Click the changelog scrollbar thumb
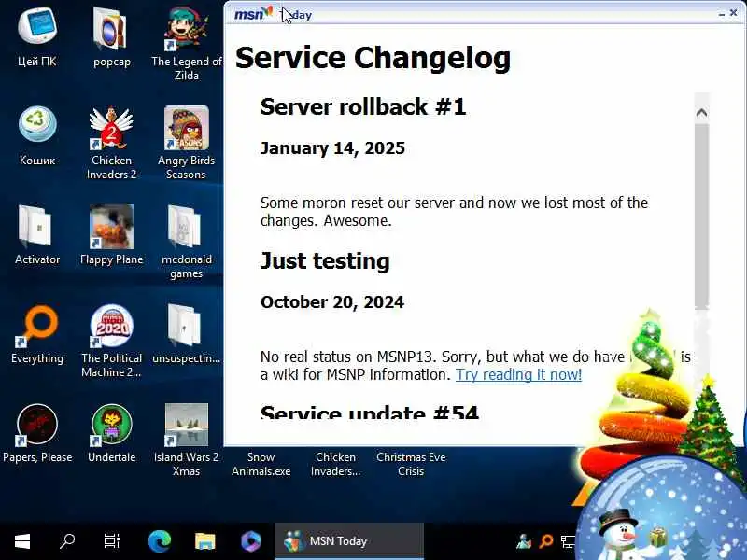The width and height of the screenshot is (747, 560). 701,217
